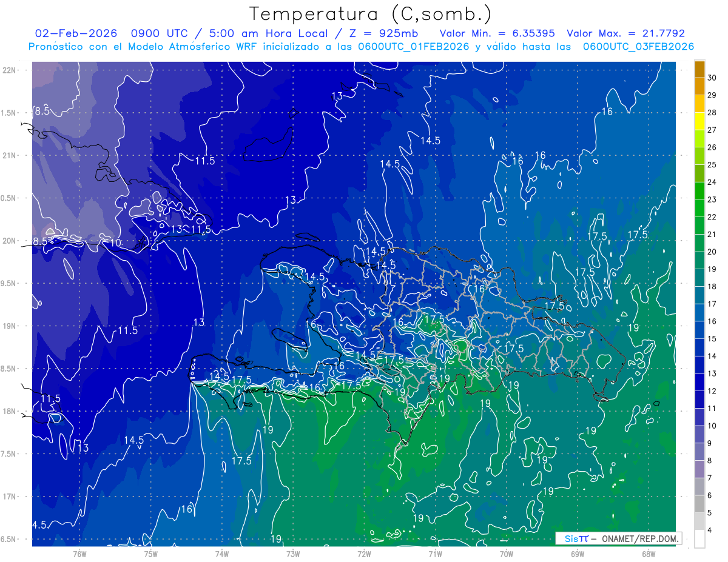Image resolution: width=728 pixels, height=562 pixels.
Task: Click the '74W' longitude axis label
Action: [222, 554]
